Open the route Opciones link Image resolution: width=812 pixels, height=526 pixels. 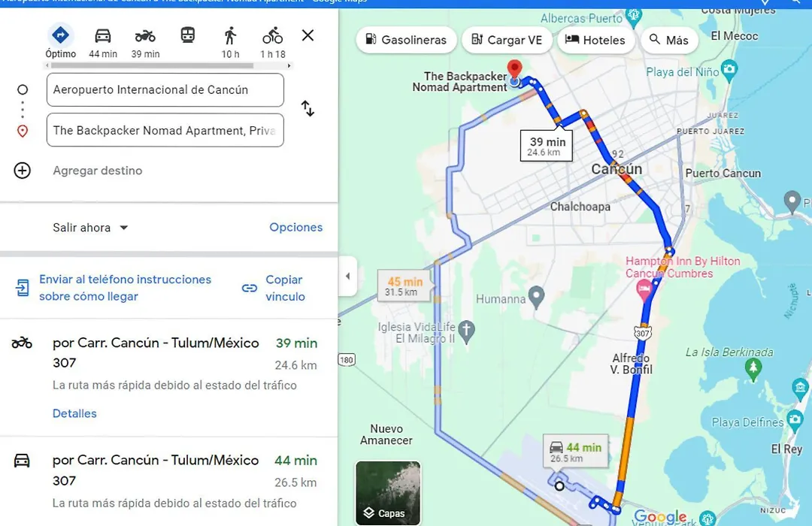[295, 227]
